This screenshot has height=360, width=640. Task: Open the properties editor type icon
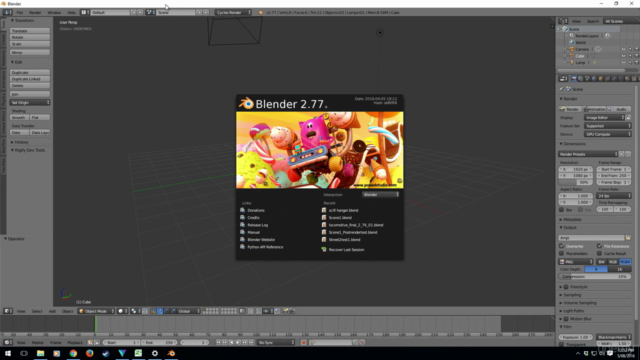click(563, 78)
